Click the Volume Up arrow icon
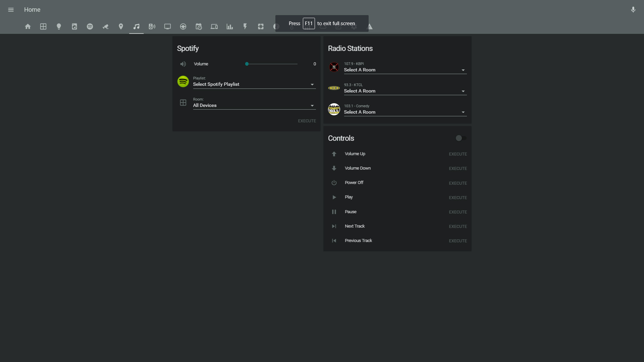The width and height of the screenshot is (644, 362). pyautogui.click(x=334, y=154)
